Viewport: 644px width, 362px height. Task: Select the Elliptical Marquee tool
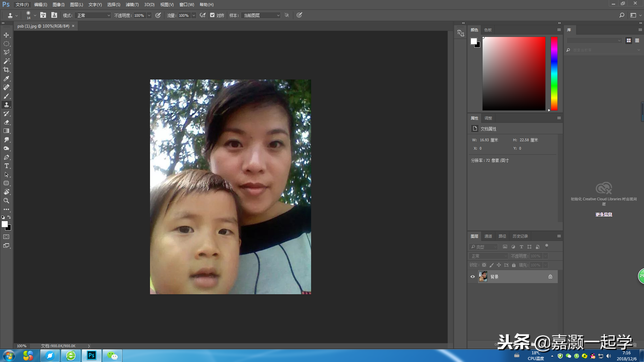pyautogui.click(x=6, y=44)
